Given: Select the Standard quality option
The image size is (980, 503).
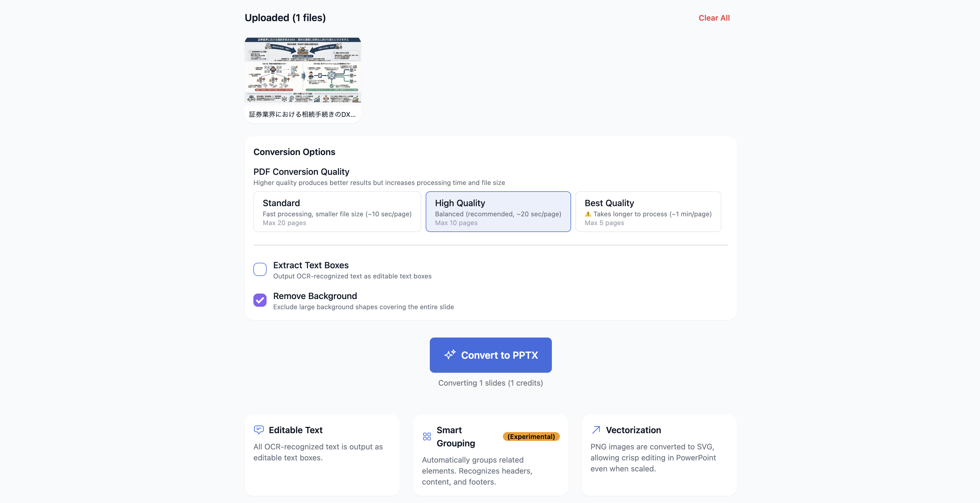Looking at the screenshot, I should pyautogui.click(x=337, y=212).
